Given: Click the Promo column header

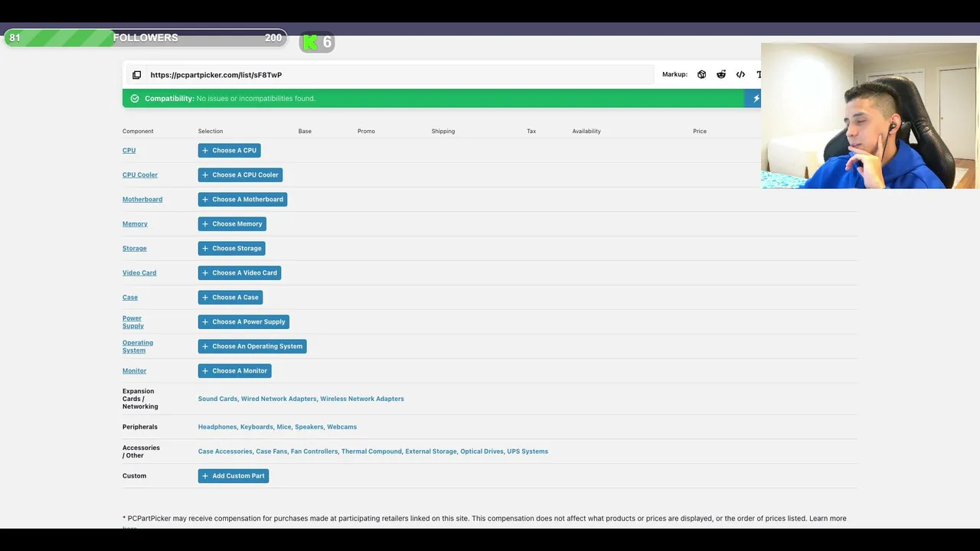Looking at the screenshot, I should click(366, 131).
